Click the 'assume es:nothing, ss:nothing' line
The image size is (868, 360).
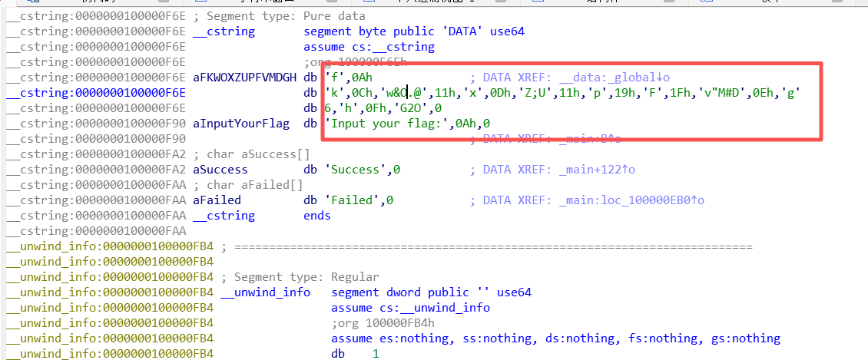(x=556, y=339)
